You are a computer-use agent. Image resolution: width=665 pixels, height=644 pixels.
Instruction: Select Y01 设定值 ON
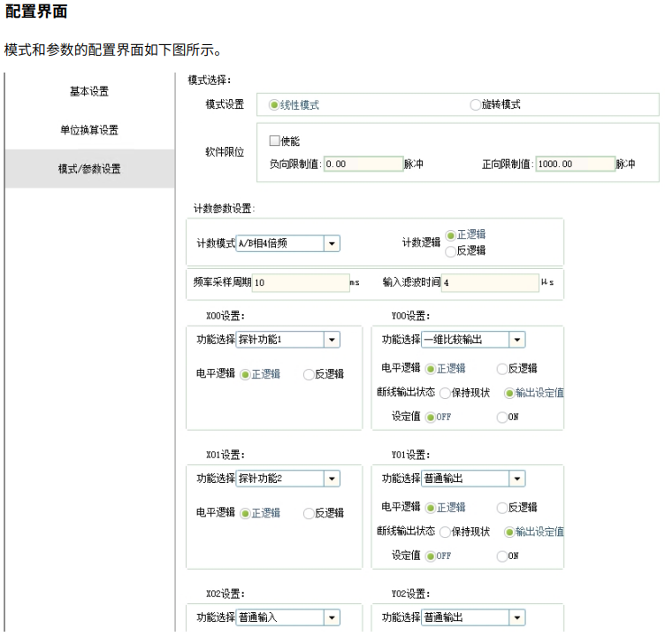[501, 556]
